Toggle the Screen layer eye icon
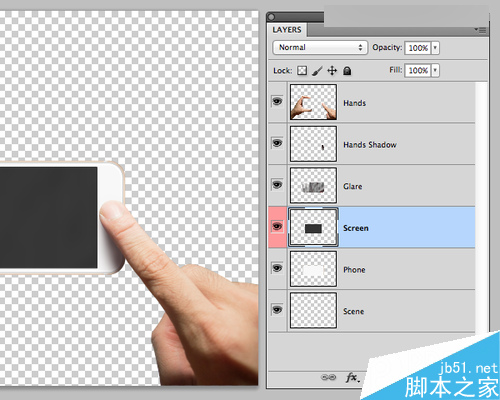The image size is (500, 400). pyautogui.click(x=277, y=227)
